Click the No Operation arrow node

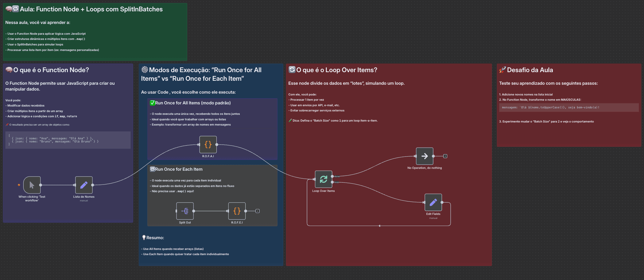tap(425, 156)
